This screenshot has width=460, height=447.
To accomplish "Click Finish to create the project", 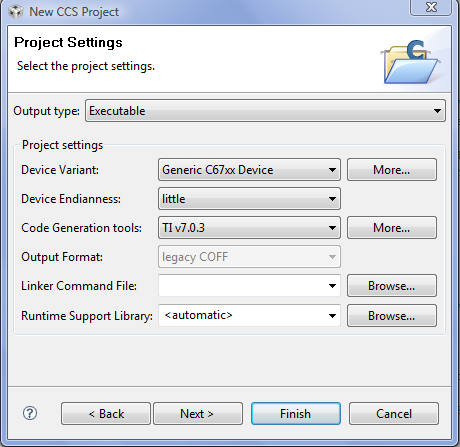I will (x=296, y=414).
